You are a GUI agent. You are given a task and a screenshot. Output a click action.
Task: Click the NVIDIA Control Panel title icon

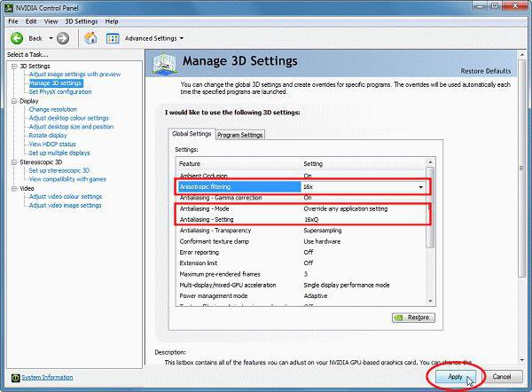coord(9,7)
